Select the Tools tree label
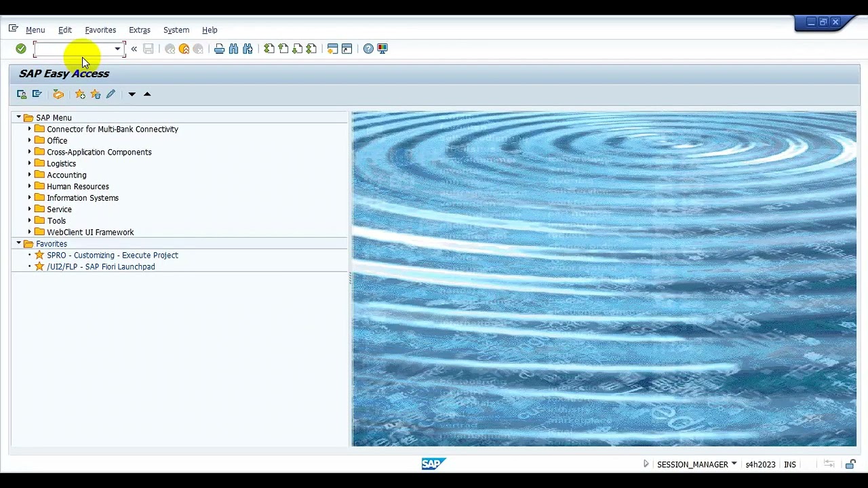The image size is (868, 488). click(x=56, y=221)
